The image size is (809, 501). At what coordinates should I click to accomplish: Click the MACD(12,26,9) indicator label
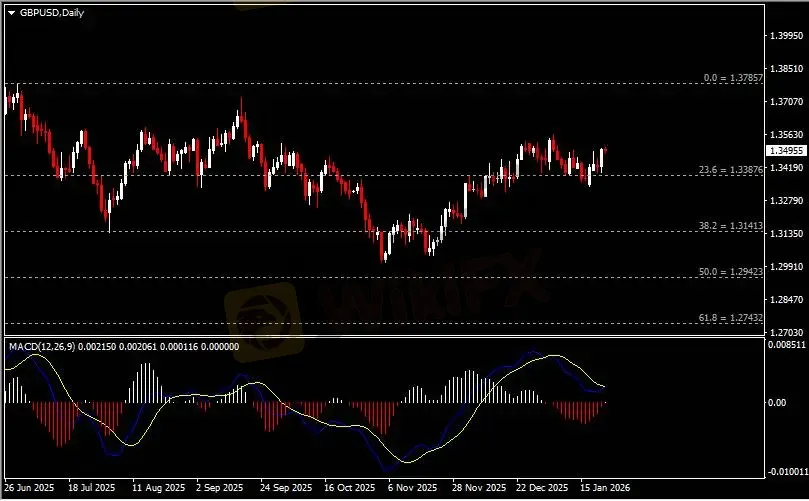tap(42, 346)
